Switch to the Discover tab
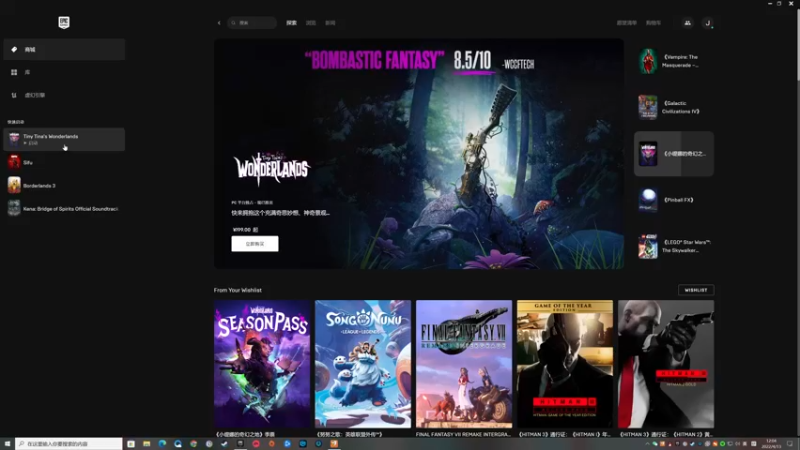The height and width of the screenshot is (450, 800). (x=291, y=23)
